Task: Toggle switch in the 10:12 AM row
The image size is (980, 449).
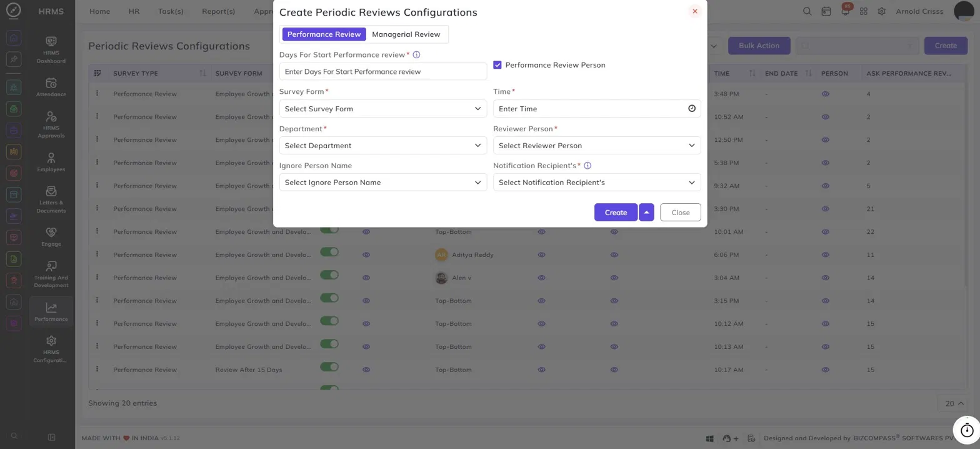Action: coord(329,320)
